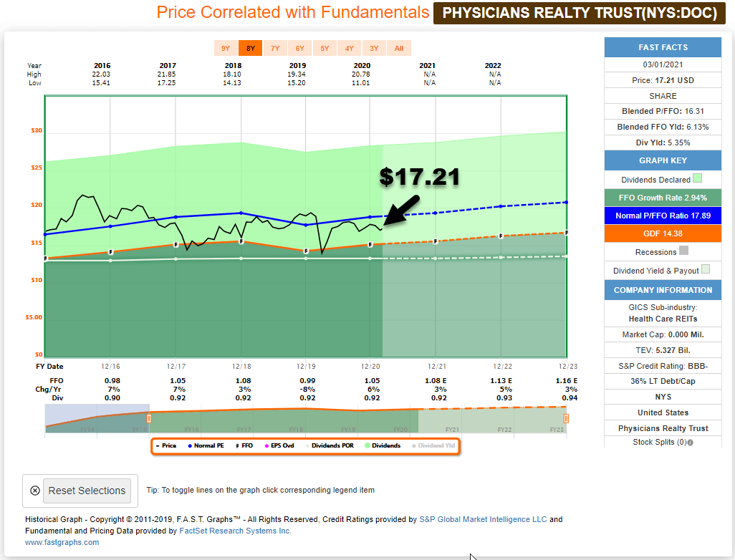This screenshot has width=735, height=560.
Task: Select the 7Y time range tab
Action: coord(275,48)
